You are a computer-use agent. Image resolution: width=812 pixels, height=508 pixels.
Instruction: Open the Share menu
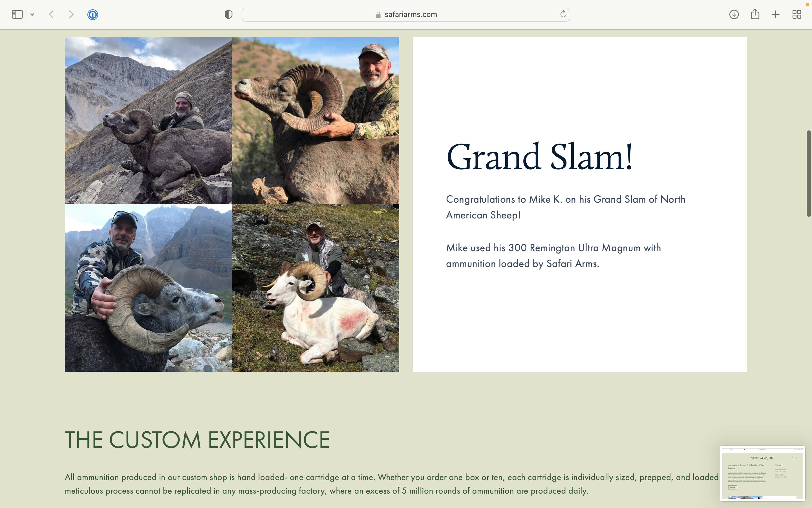tap(755, 14)
